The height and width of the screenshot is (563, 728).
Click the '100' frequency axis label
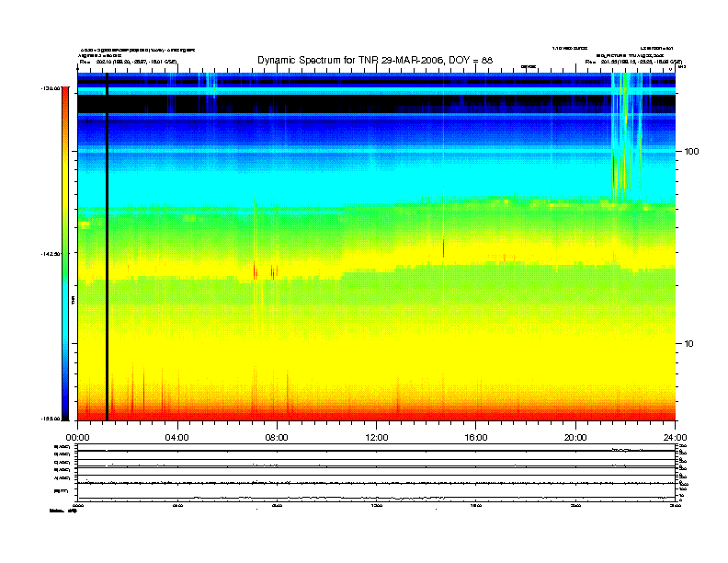691,152
